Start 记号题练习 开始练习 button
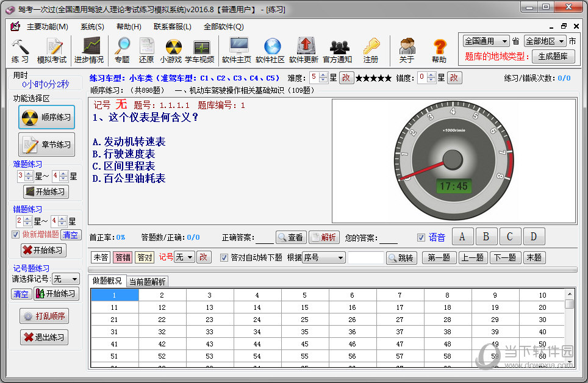The image size is (588, 383). click(x=56, y=293)
